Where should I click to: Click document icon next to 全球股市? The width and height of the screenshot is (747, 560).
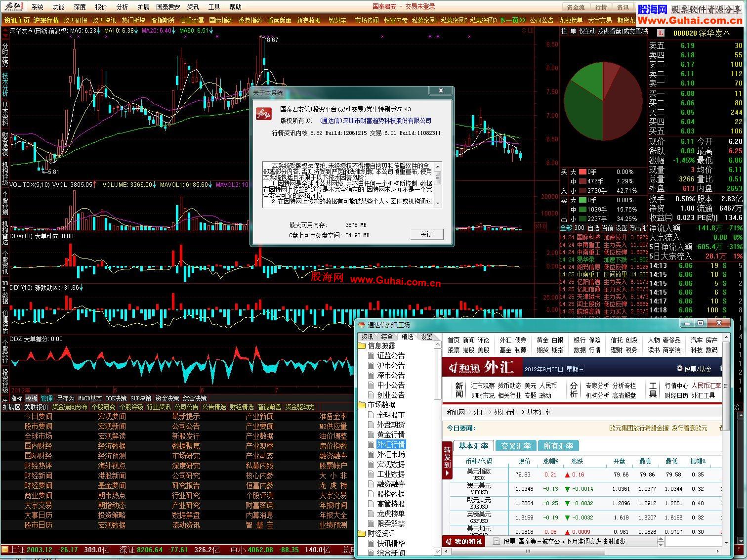pyautogui.click(x=371, y=415)
